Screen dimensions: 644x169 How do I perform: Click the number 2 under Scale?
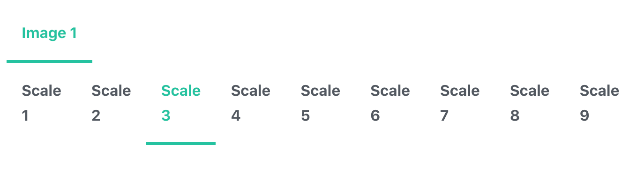(x=96, y=115)
